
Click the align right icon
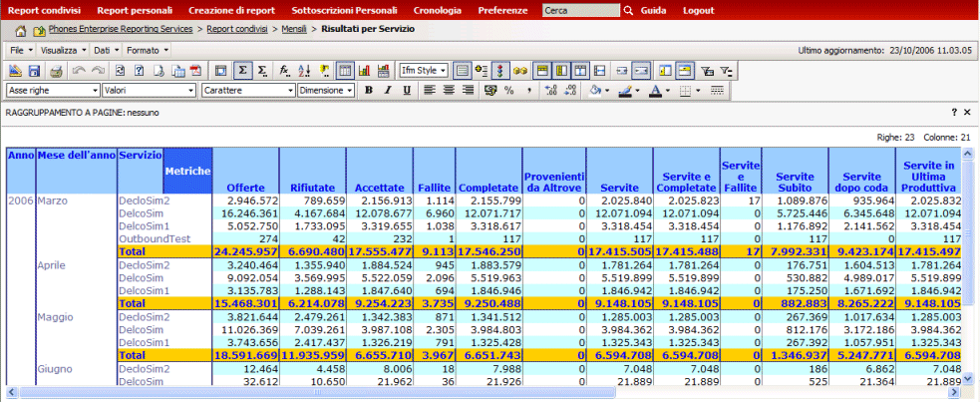tap(468, 90)
